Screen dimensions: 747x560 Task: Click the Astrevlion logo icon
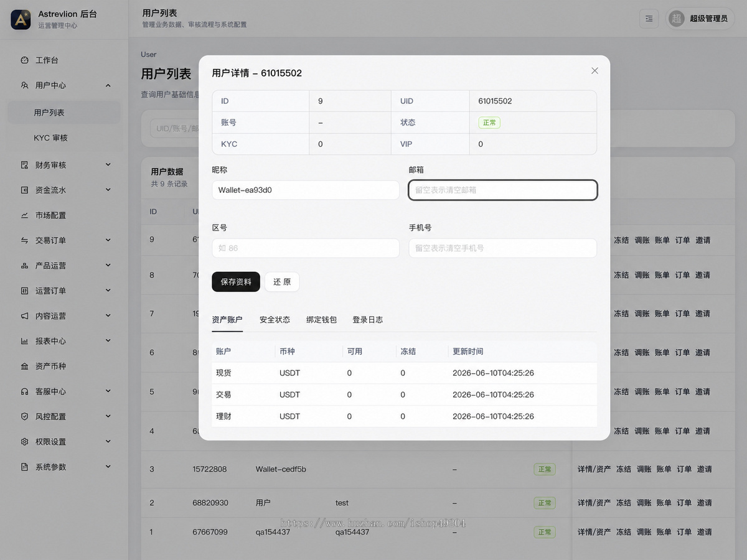tap(21, 19)
